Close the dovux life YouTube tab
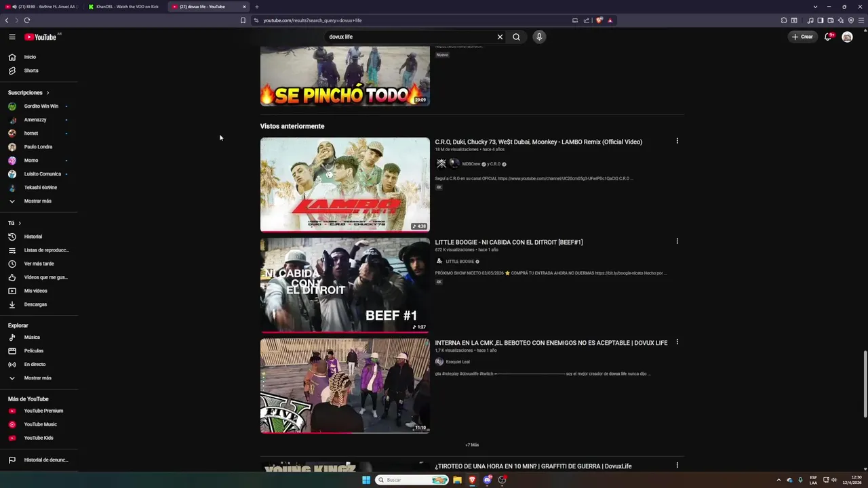The width and height of the screenshot is (868, 488). coord(244,7)
